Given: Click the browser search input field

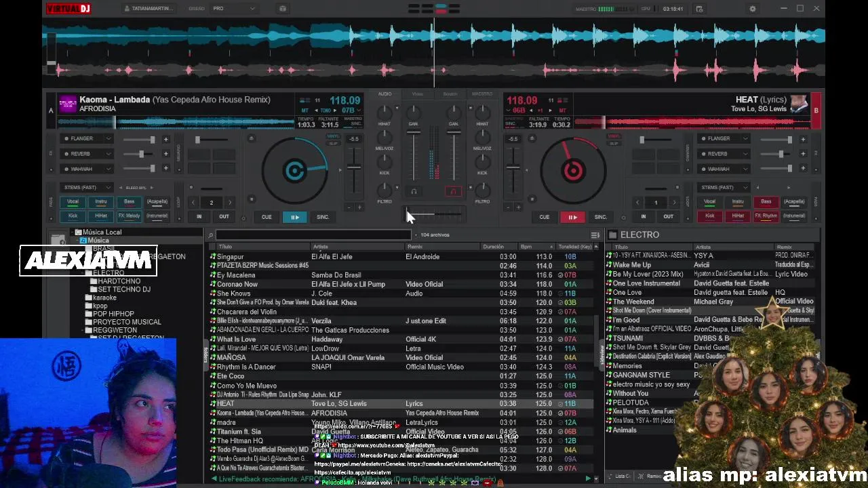Looking at the screenshot, I should pyautogui.click(x=313, y=235).
